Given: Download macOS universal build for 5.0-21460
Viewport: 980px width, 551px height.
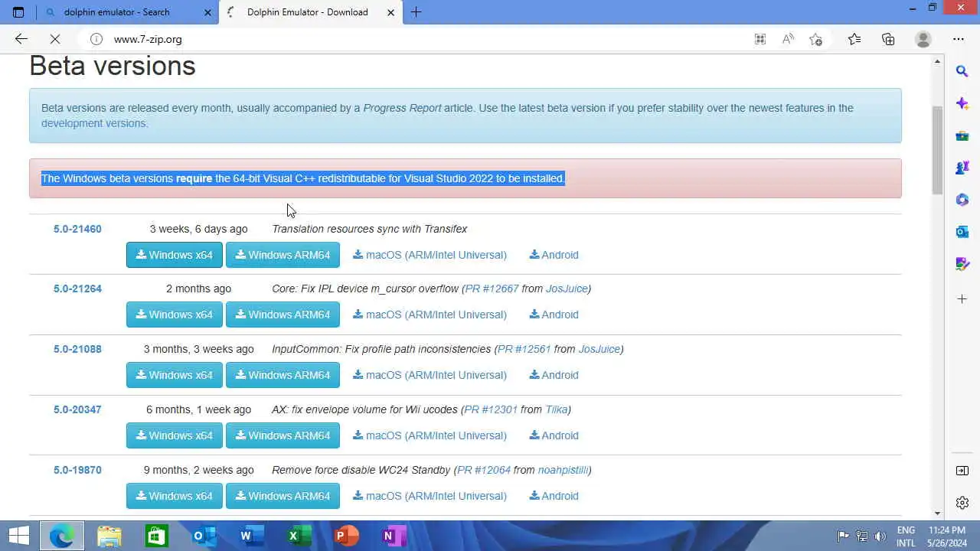Looking at the screenshot, I should pyautogui.click(x=430, y=255).
